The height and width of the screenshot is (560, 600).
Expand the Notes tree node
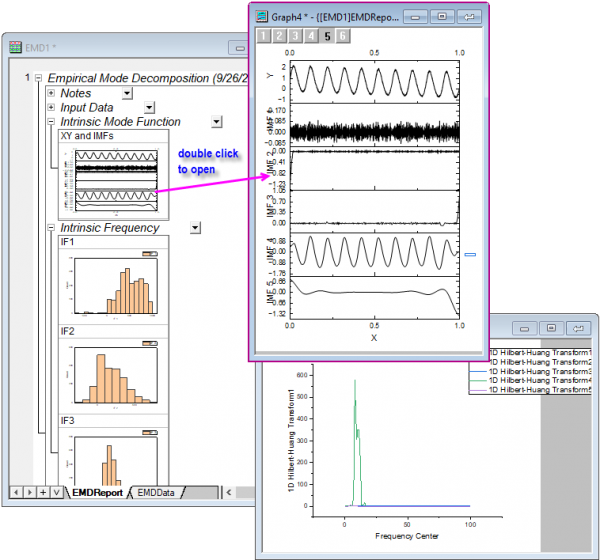coord(51,93)
